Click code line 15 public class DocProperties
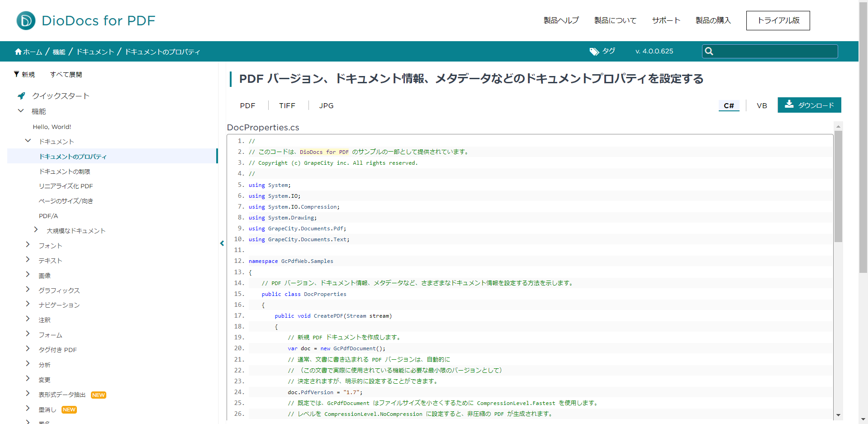Image resolution: width=868 pixels, height=424 pixels. [x=304, y=294]
